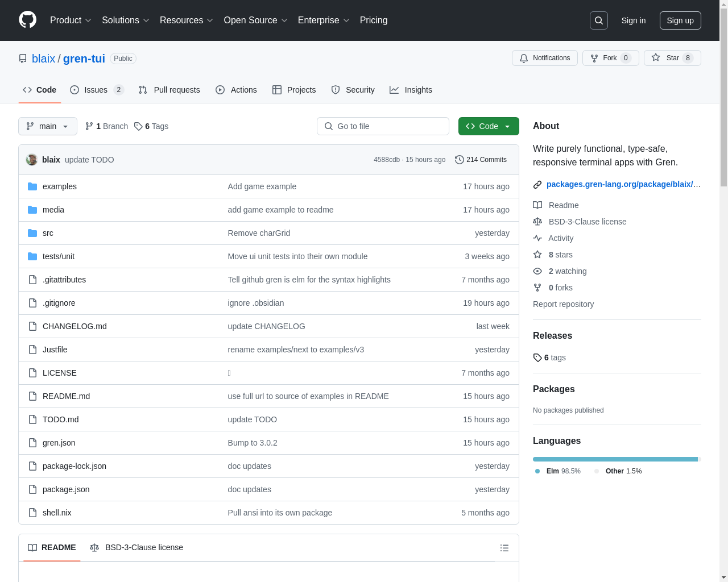Switch to the Insights tab
The height and width of the screenshot is (582, 728).
pyautogui.click(x=411, y=90)
